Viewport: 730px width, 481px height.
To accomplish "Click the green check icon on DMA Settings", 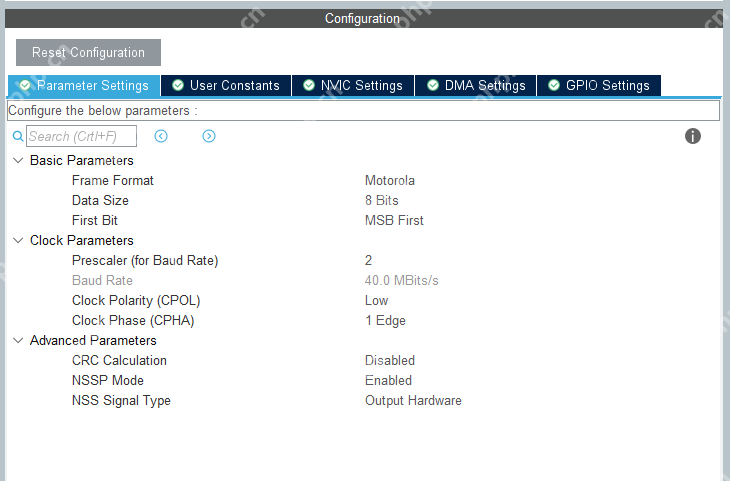I will point(433,86).
